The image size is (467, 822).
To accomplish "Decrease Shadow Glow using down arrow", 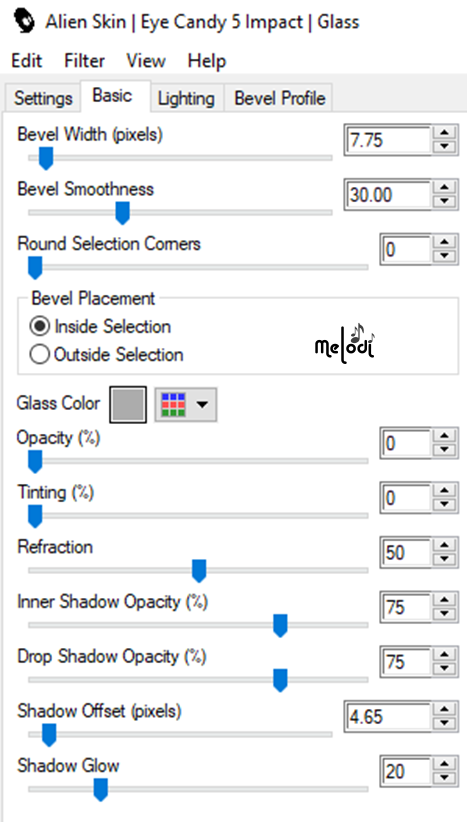I will pyautogui.click(x=445, y=778).
